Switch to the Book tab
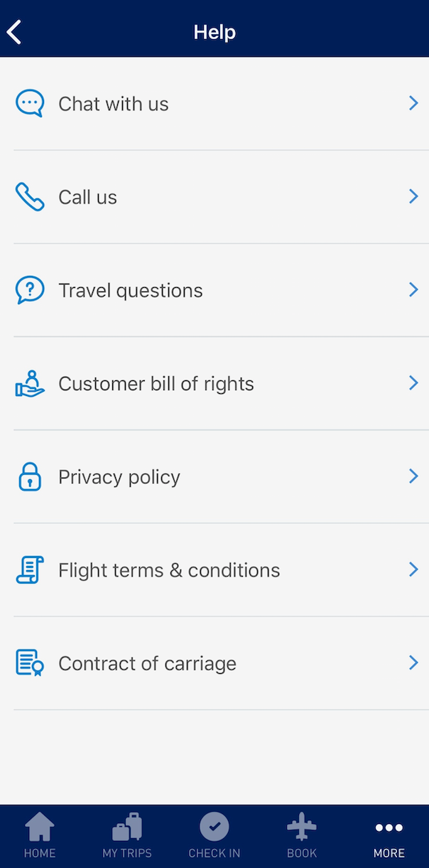The width and height of the screenshot is (429, 868). point(301,836)
